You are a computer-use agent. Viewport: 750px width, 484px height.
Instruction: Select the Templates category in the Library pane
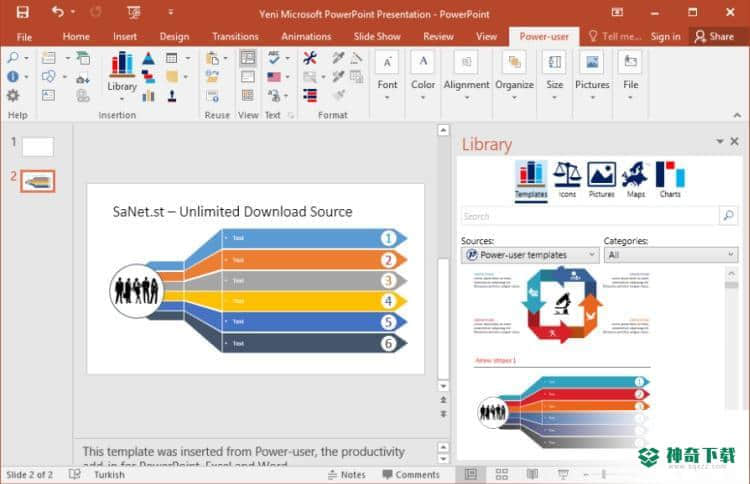pyautogui.click(x=531, y=180)
